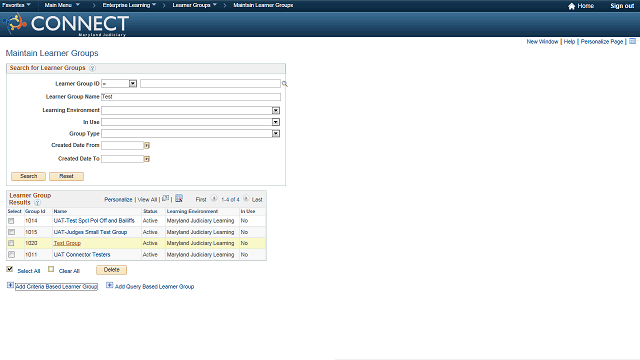Image resolution: width=640 pixels, height=360 pixels.
Task: Sort by Learning Environment column header
Action: tap(192, 211)
